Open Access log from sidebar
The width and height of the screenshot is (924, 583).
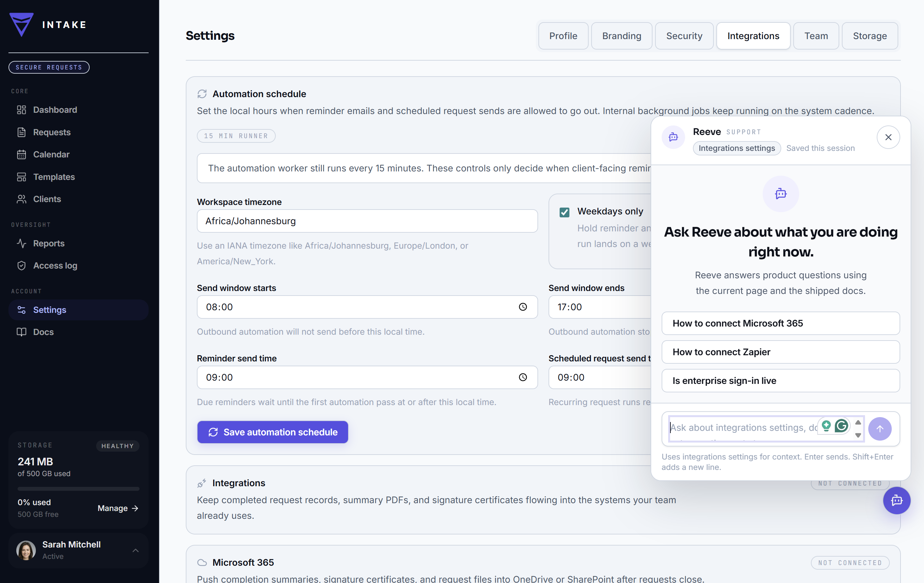[x=55, y=265]
